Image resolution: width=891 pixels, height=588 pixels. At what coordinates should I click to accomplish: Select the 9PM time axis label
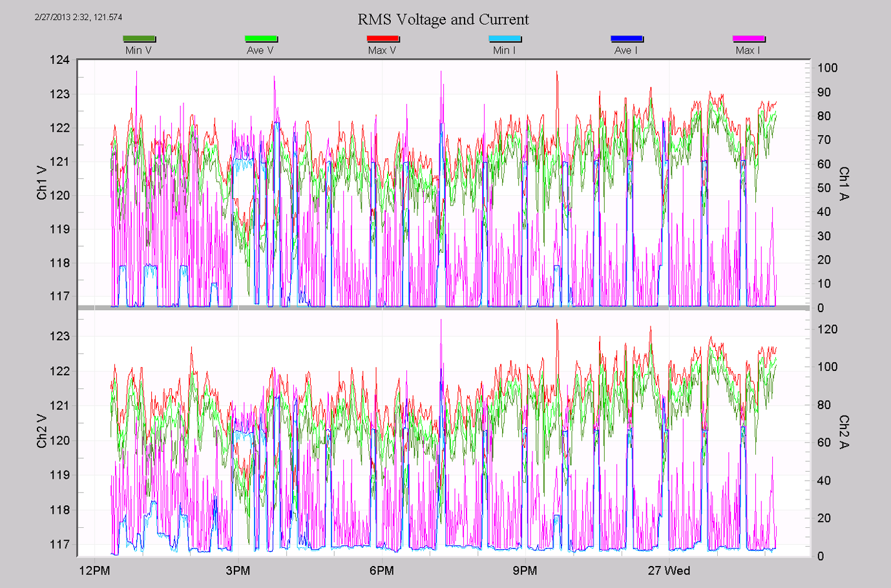click(525, 571)
